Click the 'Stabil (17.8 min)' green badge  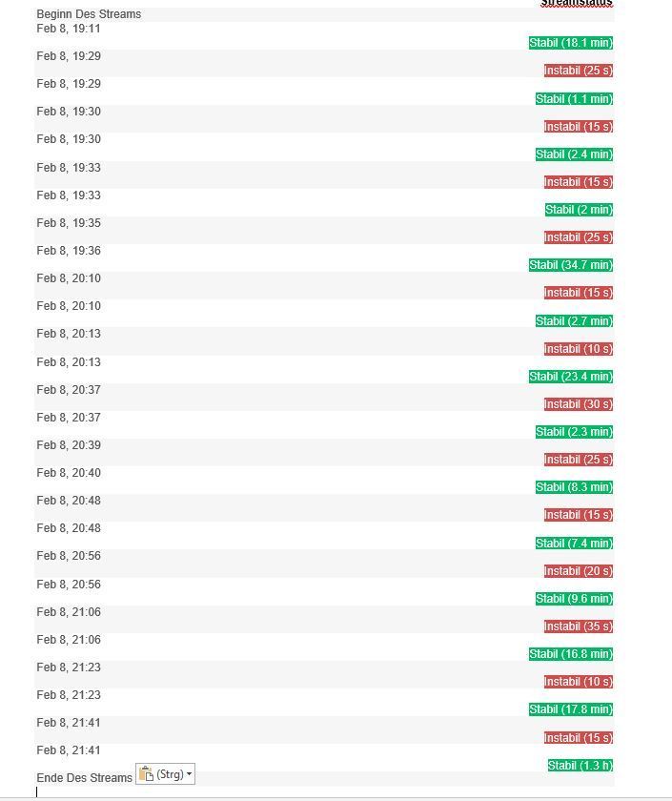point(571,709)
